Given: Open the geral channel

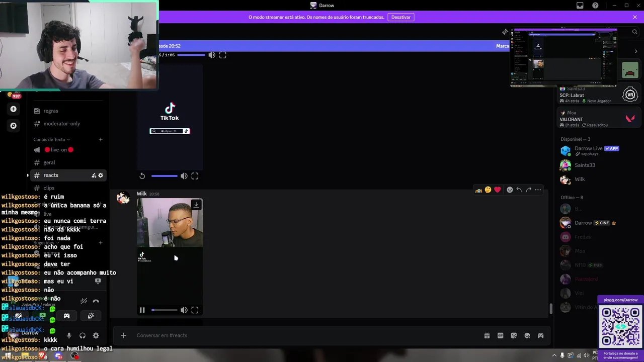Looking at the screenshot, I should [49, 162].
